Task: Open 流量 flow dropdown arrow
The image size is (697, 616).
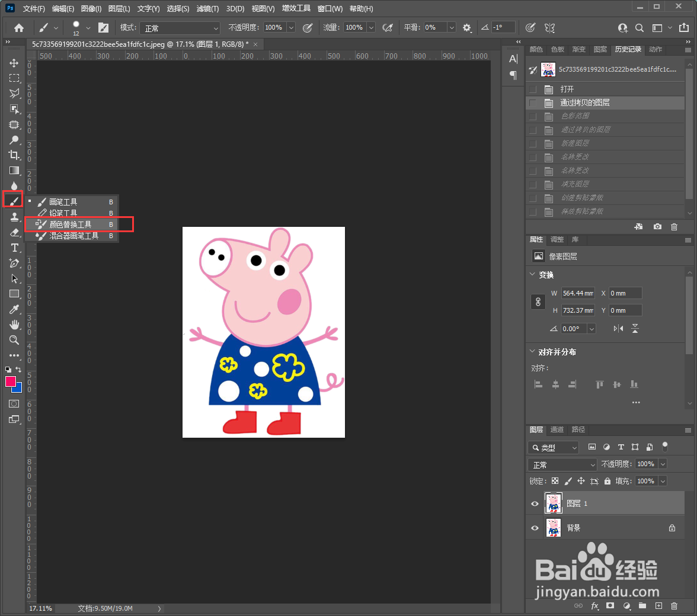Action: pos(371,27)
